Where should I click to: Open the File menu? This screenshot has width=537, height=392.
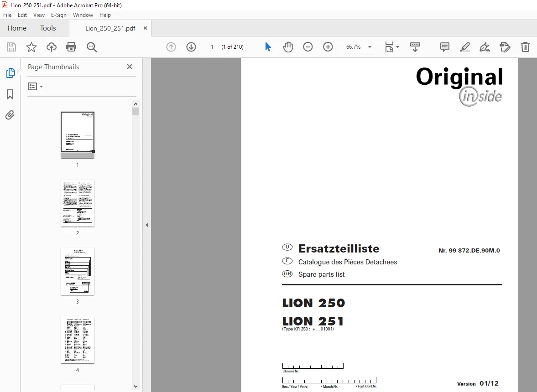(7, 15)
